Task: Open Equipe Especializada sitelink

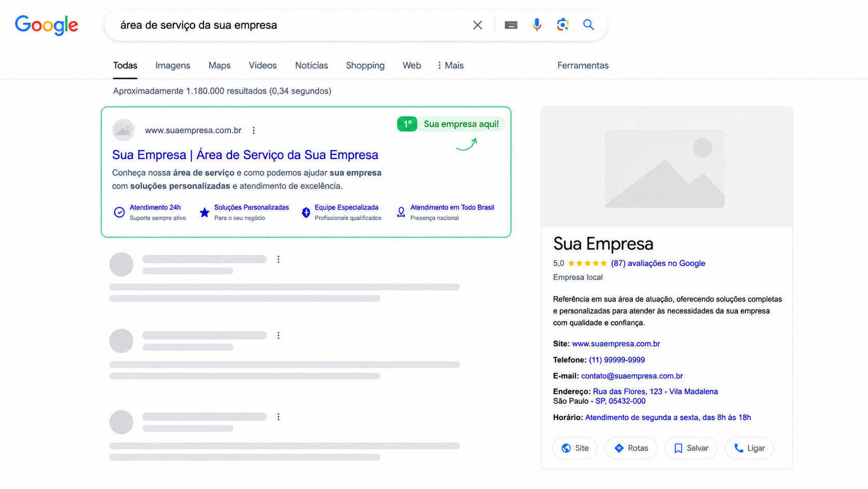Action: (x=346, y=207)
